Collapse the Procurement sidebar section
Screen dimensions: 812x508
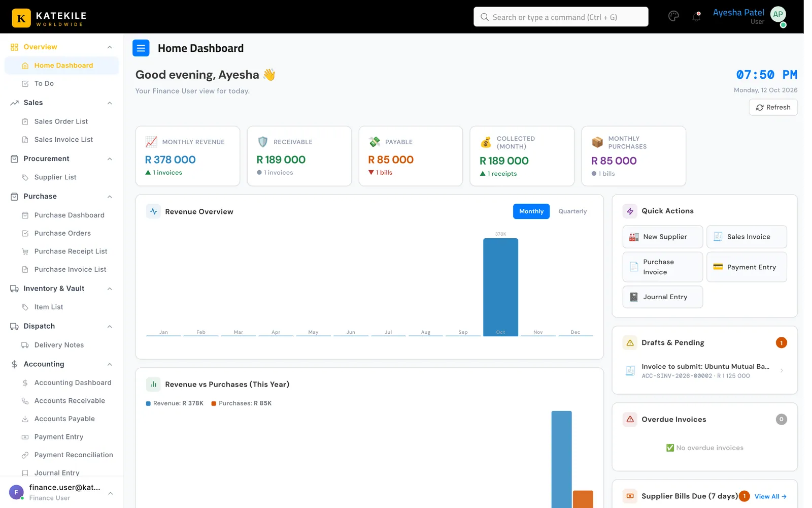110,159
